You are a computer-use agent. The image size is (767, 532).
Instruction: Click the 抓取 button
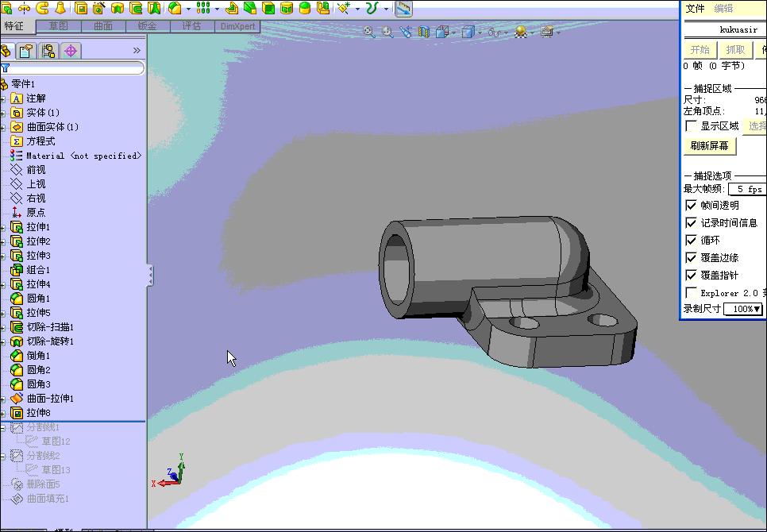735,50
